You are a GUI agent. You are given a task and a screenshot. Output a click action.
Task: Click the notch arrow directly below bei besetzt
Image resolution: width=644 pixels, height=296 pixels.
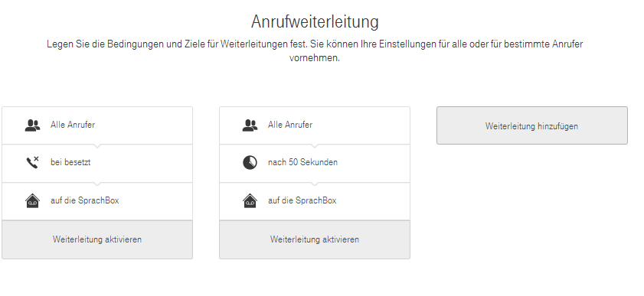97,184
